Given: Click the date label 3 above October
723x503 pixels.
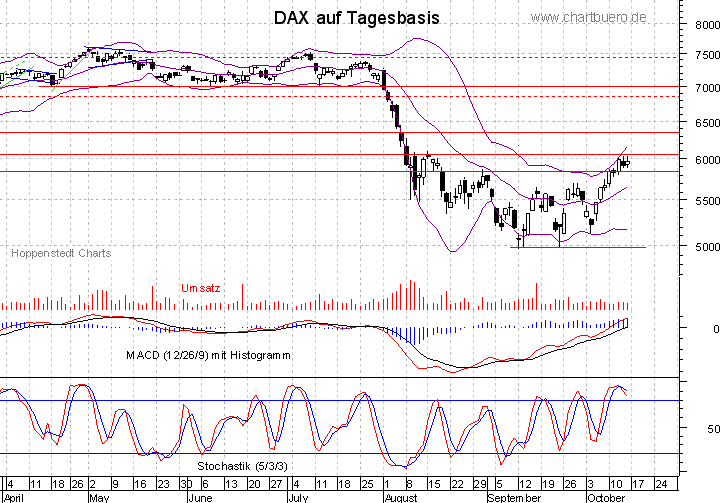Looking at the screenshot, I should [x=591, y=485].
